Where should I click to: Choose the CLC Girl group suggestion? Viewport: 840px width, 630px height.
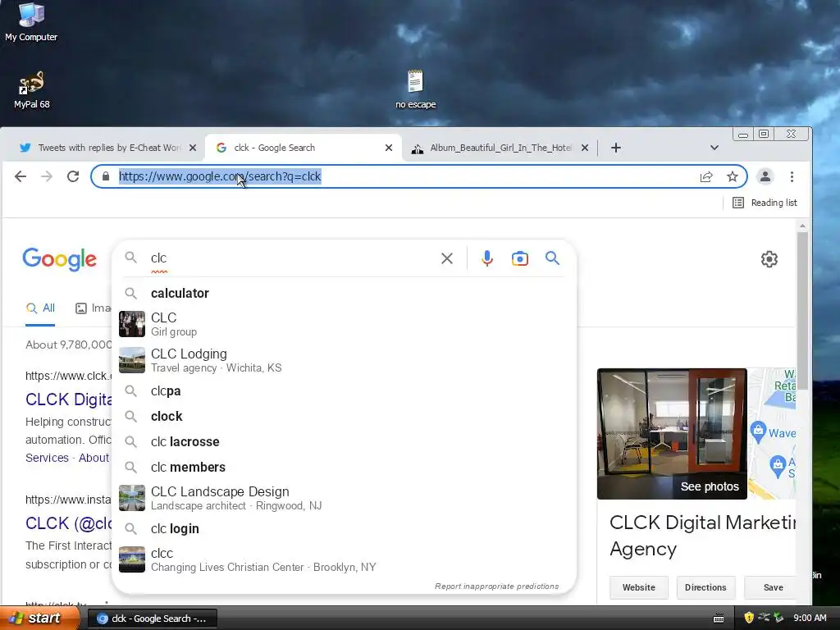[x=344, y=324]
